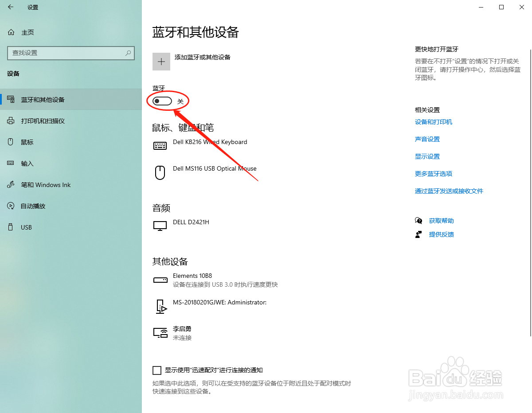Select the 蓝牙和其他设备 sidebar icon
The image size is (532, 413).
(10, 99)
